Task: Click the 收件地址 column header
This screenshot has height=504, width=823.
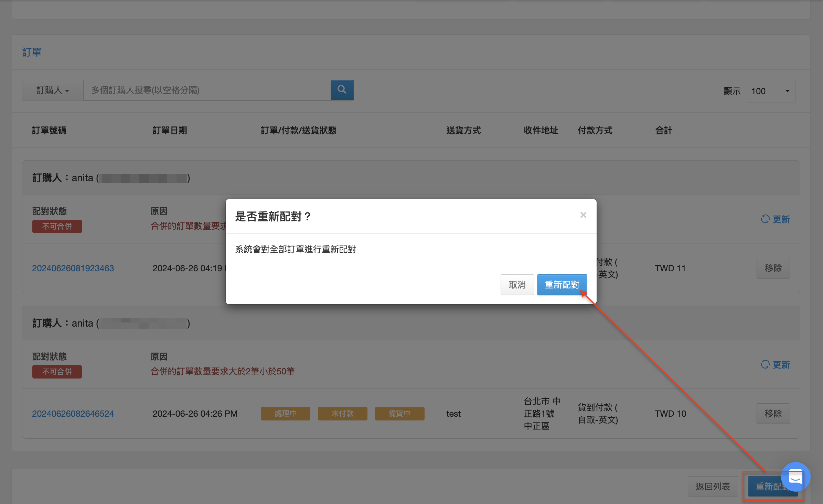Action: click(x=541, y=130)
